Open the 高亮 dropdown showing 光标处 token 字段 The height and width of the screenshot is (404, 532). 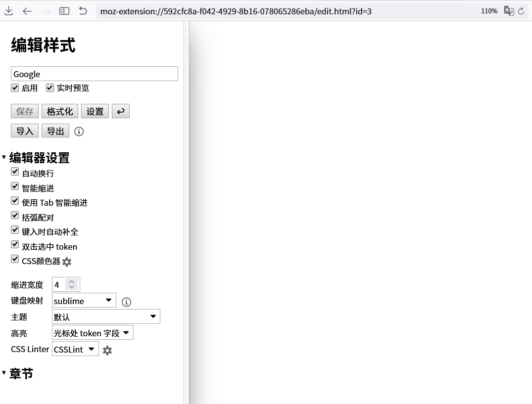[93, 332]
